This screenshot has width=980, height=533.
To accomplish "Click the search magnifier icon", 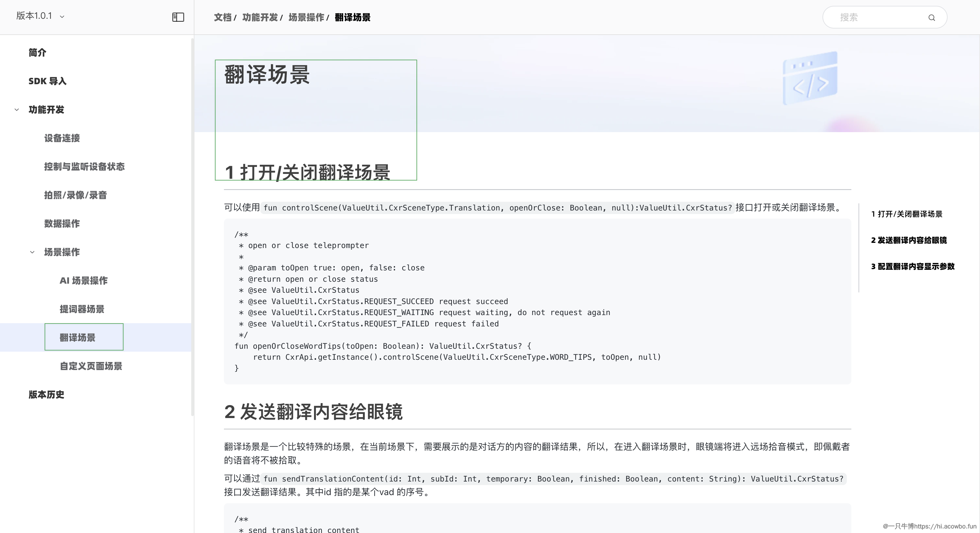I will pyautogui.click(x=932, y=17).
